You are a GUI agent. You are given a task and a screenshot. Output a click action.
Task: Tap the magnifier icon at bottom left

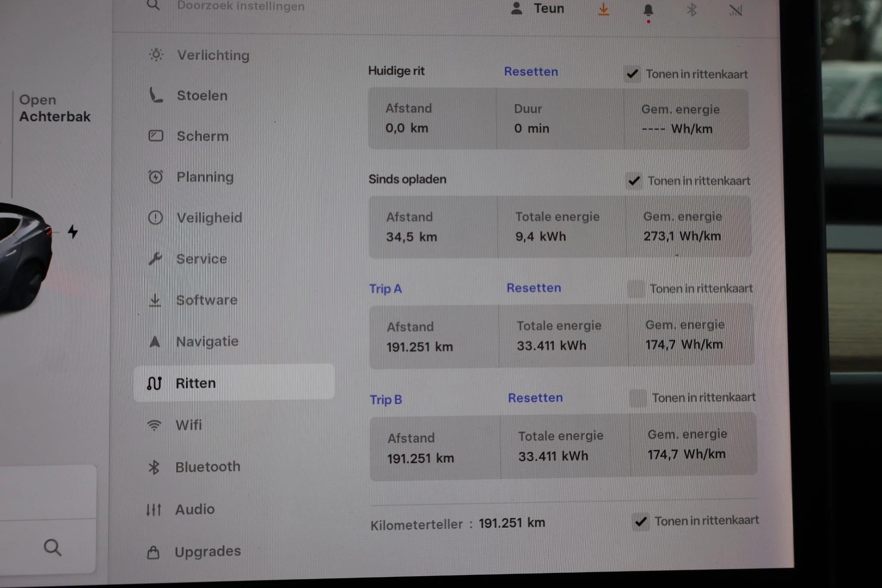[53, 548]
